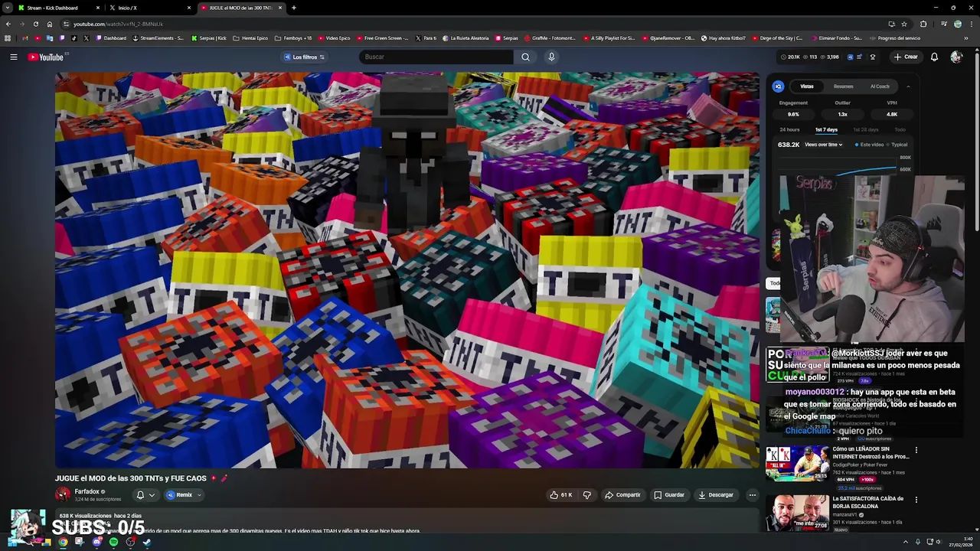Open the account avatar menu
980x551 pixels.
956,57
